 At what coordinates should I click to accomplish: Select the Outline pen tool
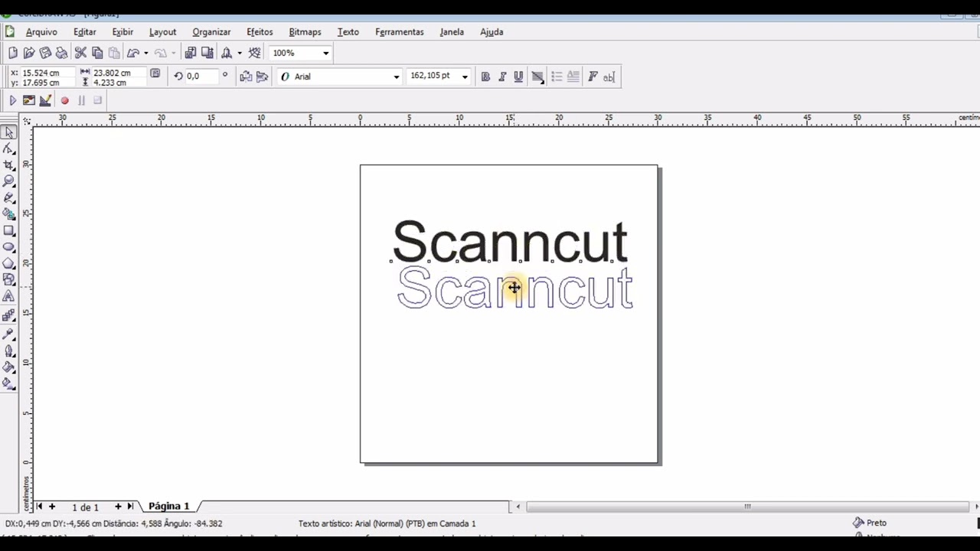[9, 351]
